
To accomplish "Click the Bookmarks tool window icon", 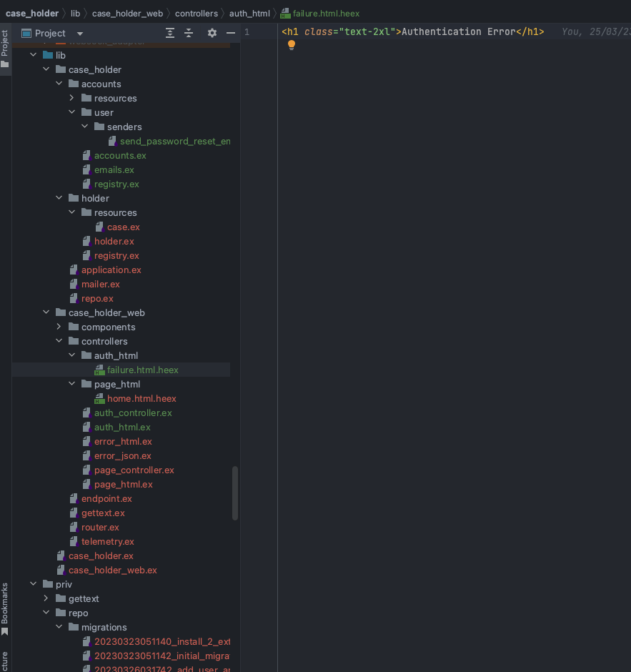I will point(5,631).
